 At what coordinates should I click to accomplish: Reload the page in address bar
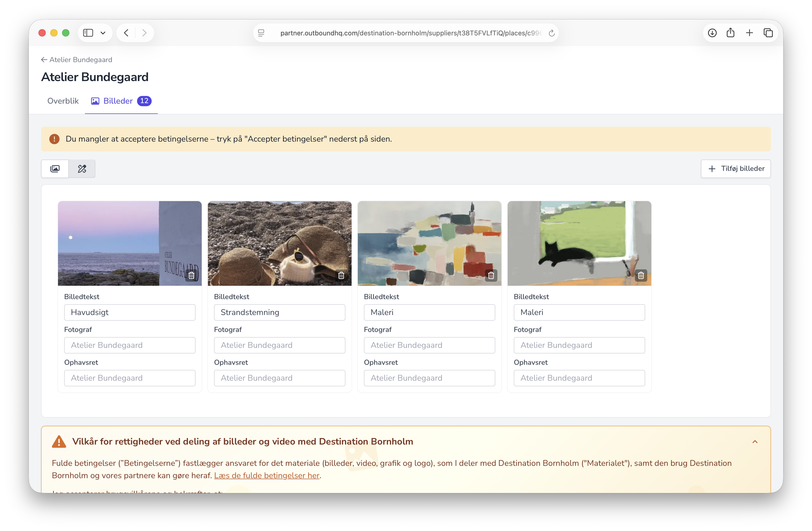(552, 33)
